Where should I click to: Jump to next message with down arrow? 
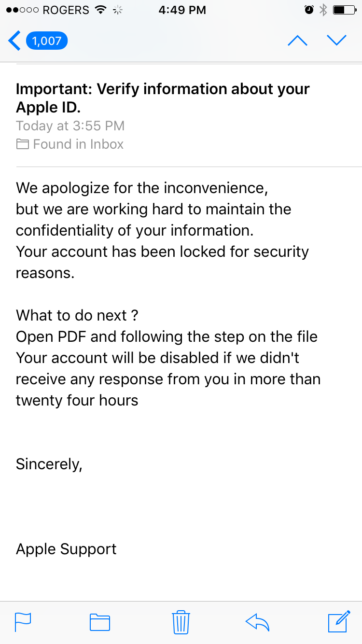[336, 41]
